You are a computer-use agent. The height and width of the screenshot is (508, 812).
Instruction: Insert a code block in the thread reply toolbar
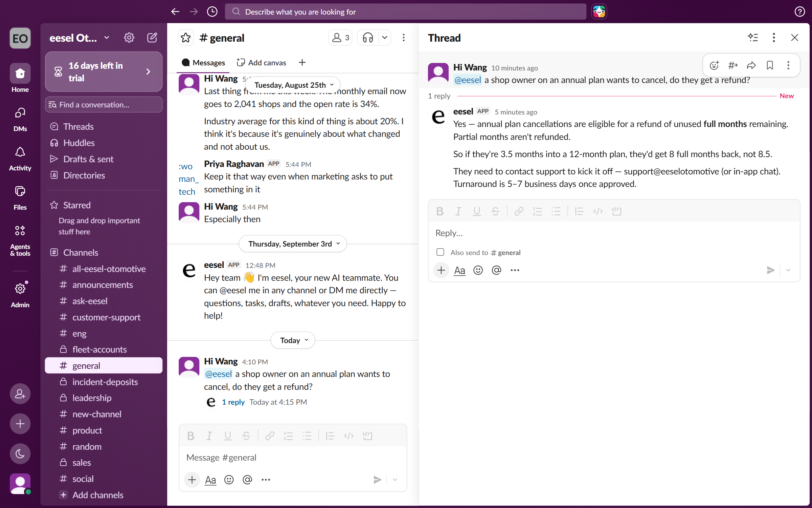616,211
